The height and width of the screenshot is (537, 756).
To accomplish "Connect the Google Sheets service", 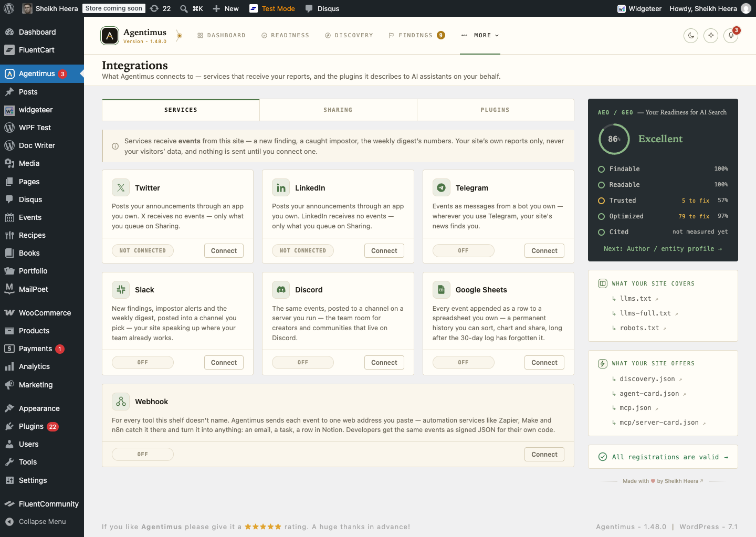I will (544, 363).
